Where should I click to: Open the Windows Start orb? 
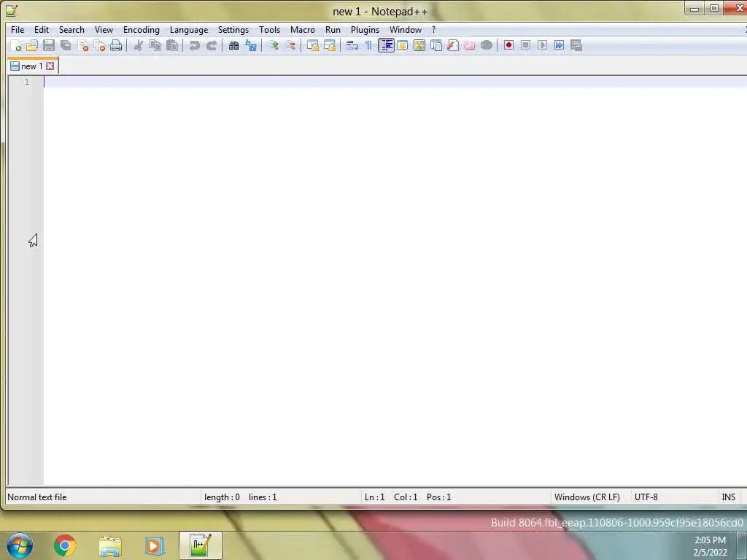pos(20,545)
